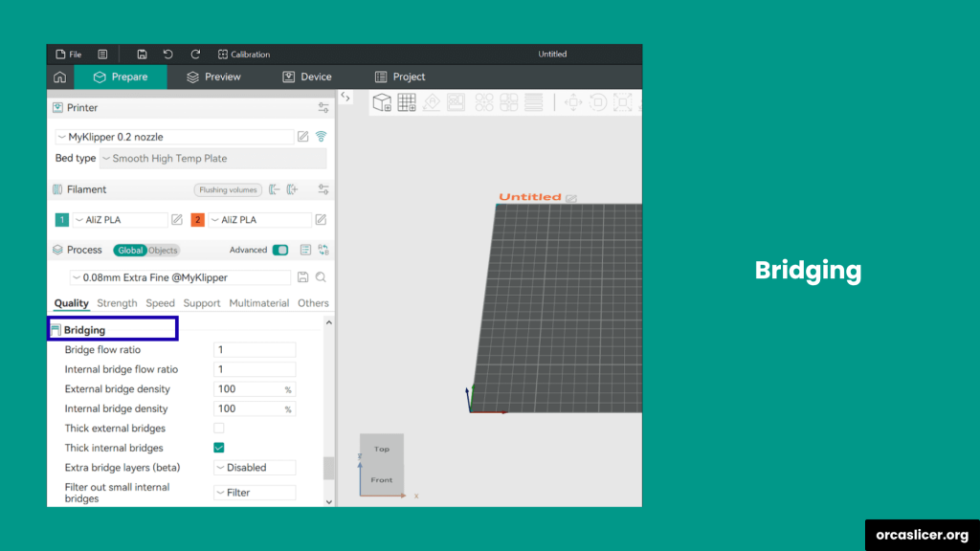Open the Bed type dropdown
Screen dimensions: 980x551
212,159
